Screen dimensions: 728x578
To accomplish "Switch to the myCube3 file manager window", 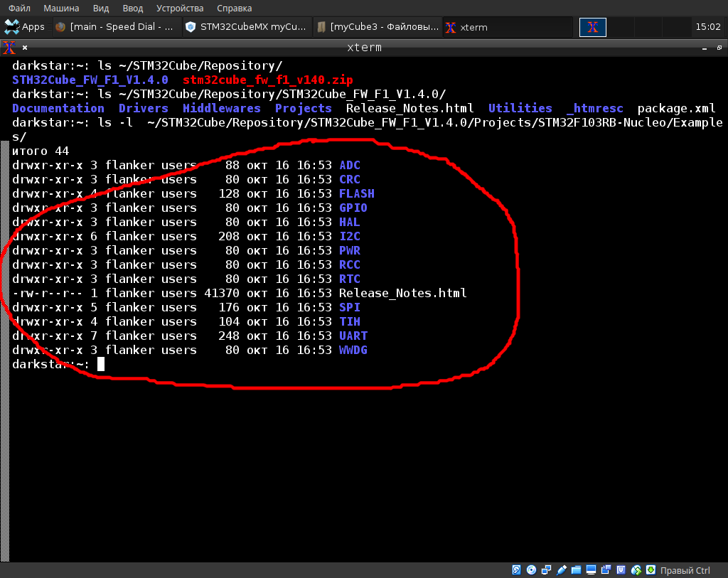I will [x=378, y=27].
